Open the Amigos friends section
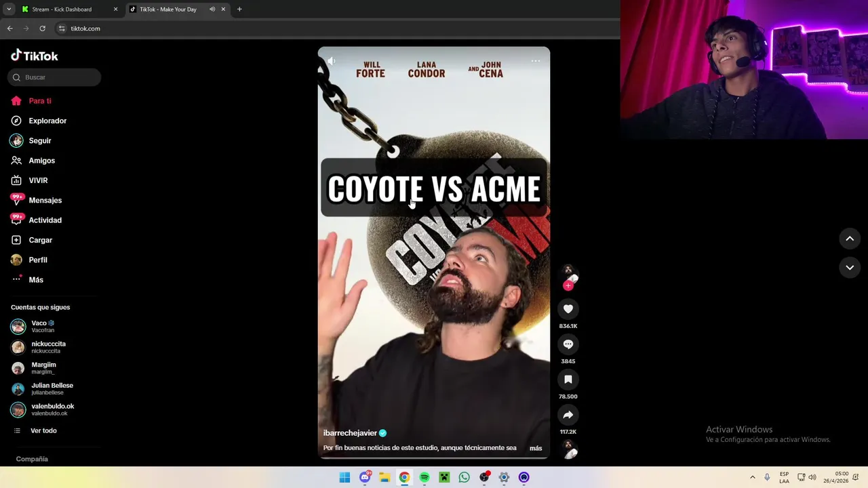This screenshot has height=488, width=868. [33, 161]
